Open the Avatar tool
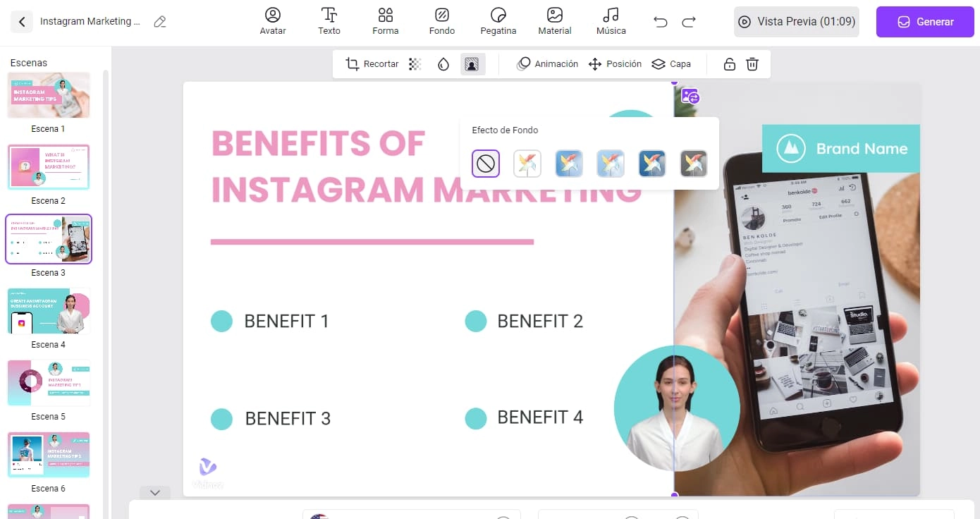This screenshot has height=519, width=980. [x=273, y=21]
